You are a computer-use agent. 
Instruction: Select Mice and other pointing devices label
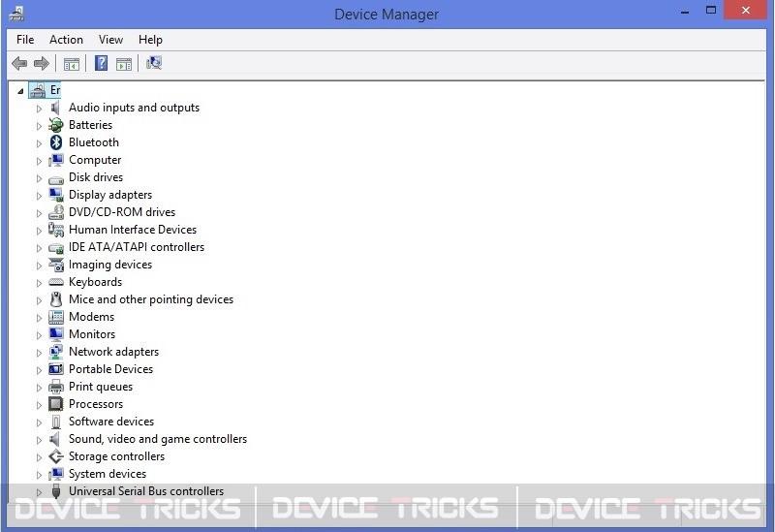point(151,299)
